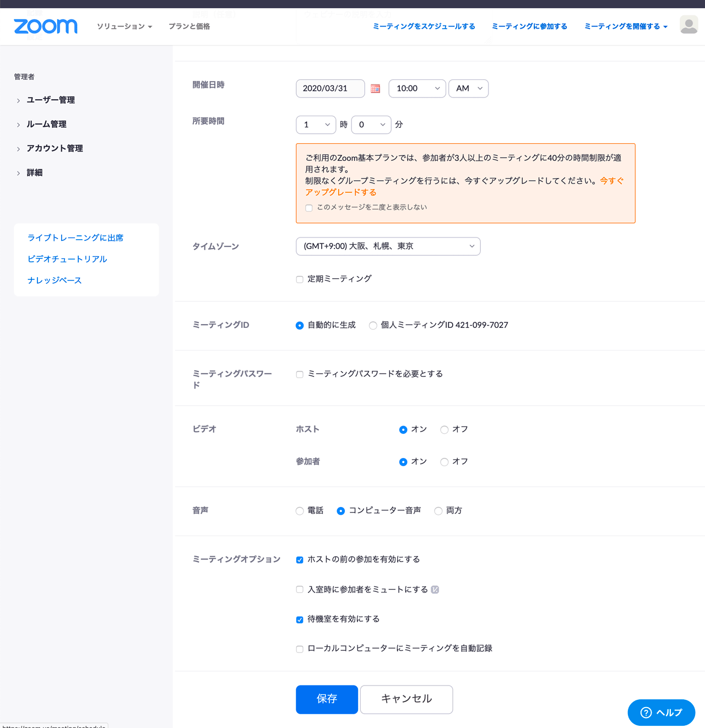This screenshot has height=728, width=705.
Task: Open the ソリューション menu
Action: point(124,26)
